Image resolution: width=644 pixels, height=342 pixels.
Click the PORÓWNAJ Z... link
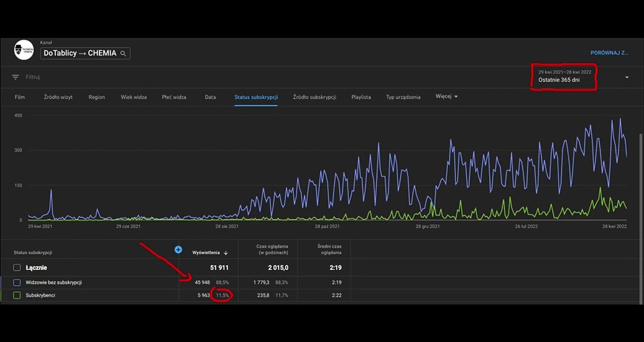pos(609,53)
